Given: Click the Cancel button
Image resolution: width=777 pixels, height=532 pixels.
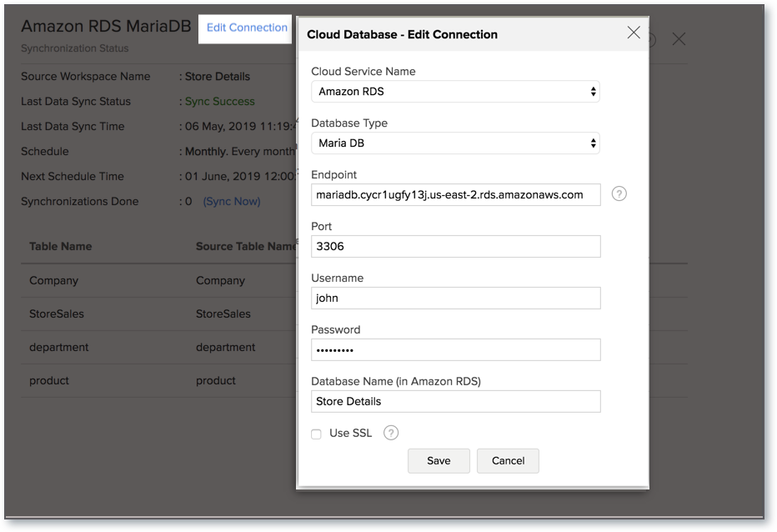Looking at the screenshot, I should 508,460.
